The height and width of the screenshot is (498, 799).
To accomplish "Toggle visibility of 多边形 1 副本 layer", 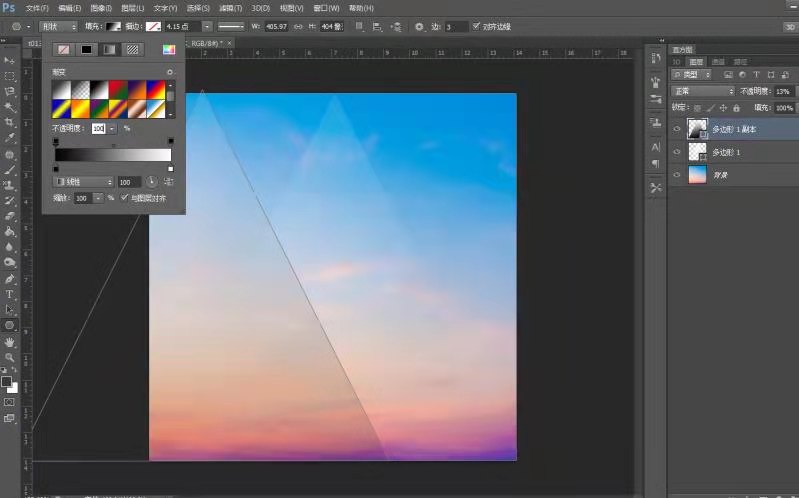I will 678,128.
